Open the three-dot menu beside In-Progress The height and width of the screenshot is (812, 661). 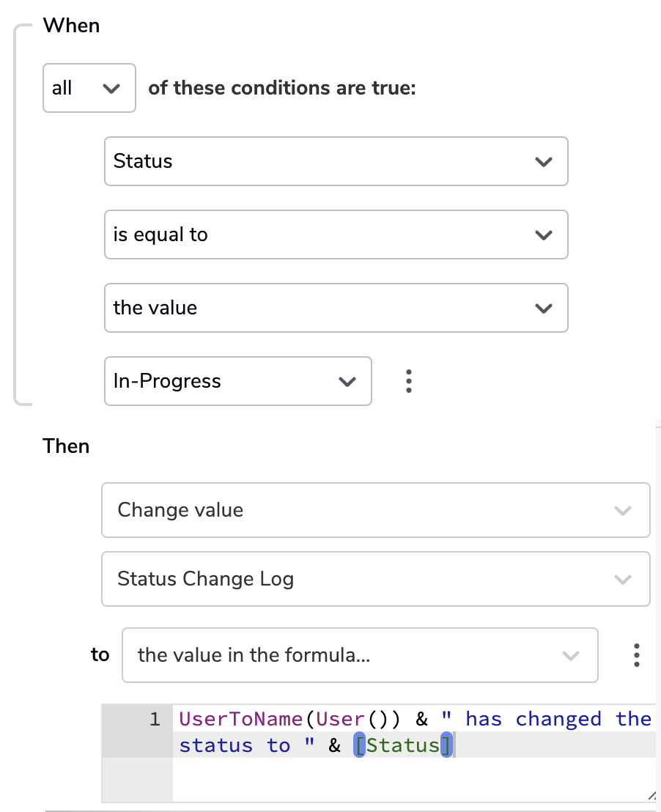tap(409, 381)
